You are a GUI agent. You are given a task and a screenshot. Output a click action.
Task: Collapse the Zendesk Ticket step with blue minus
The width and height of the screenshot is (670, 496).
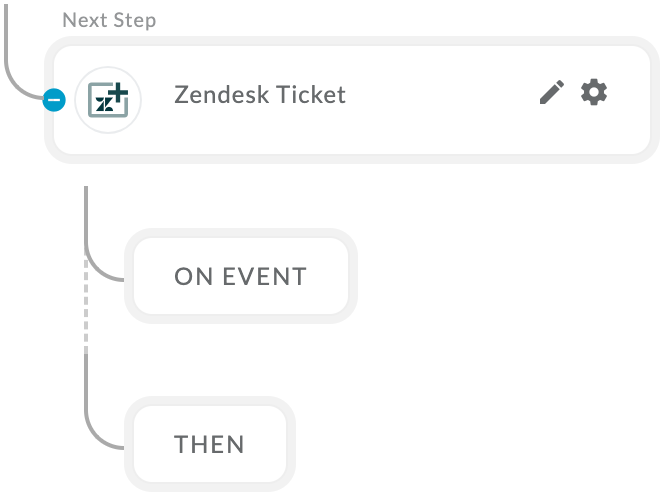[x=54, y=100]
